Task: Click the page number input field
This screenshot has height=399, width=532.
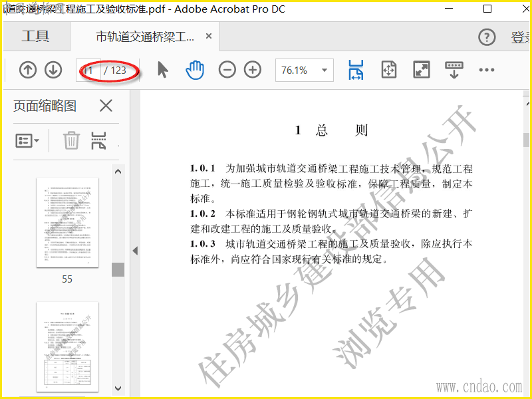Action: coord(88,70)
